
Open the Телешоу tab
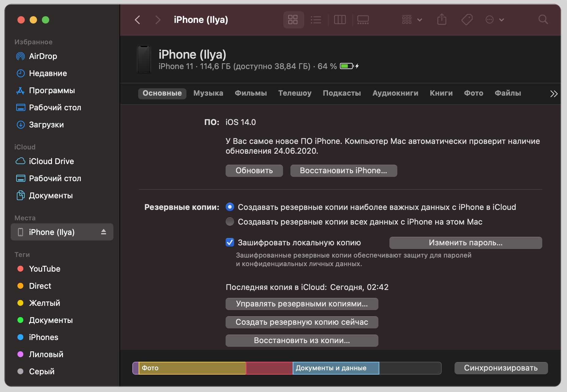(x=295, y=93)
